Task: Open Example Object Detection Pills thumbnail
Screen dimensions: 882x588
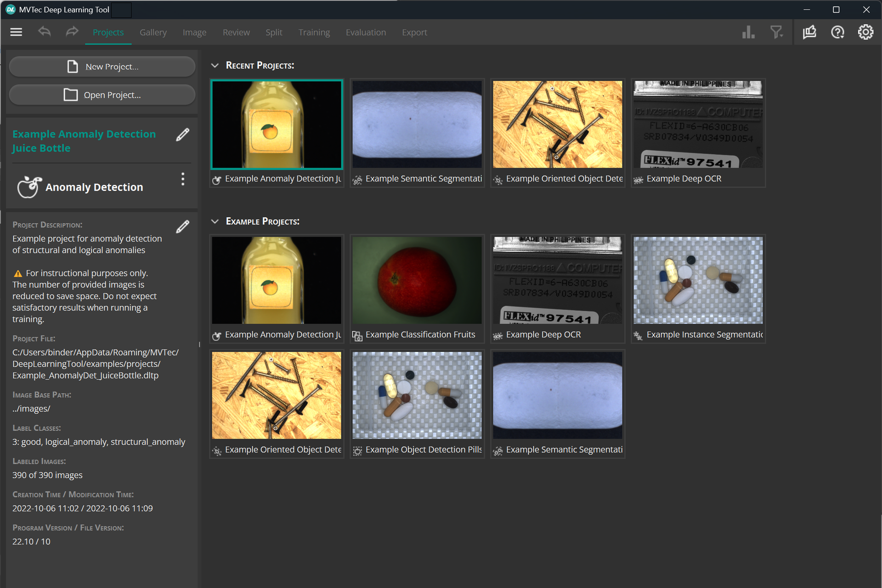Action: click(x=417, y=395)
